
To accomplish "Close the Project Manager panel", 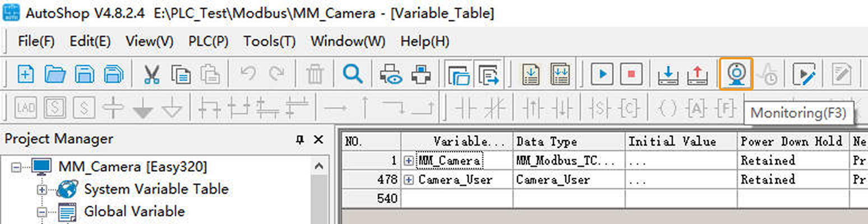I will pyautogui.click(x=318, y=139).
